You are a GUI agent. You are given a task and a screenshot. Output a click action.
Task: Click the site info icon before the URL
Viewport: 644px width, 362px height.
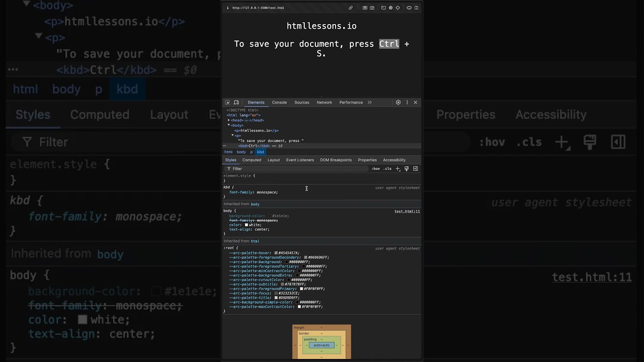coord(227,8)
